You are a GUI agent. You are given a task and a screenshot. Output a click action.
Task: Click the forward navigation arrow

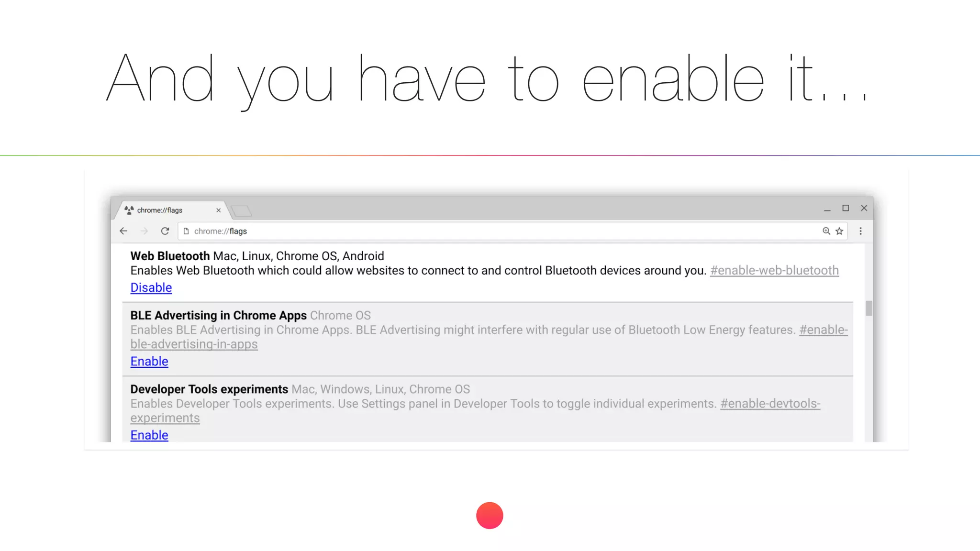144,231
